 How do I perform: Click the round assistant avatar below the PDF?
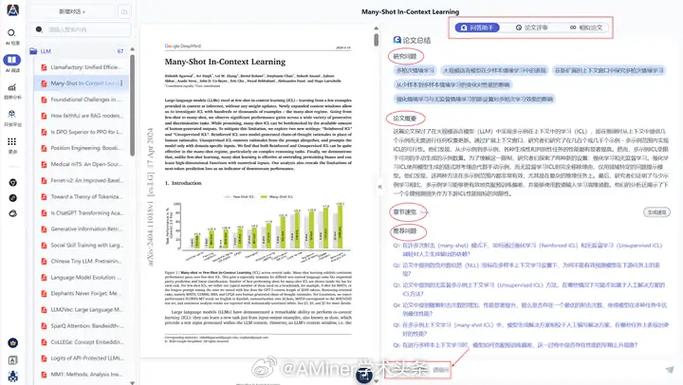coord(364,375)
